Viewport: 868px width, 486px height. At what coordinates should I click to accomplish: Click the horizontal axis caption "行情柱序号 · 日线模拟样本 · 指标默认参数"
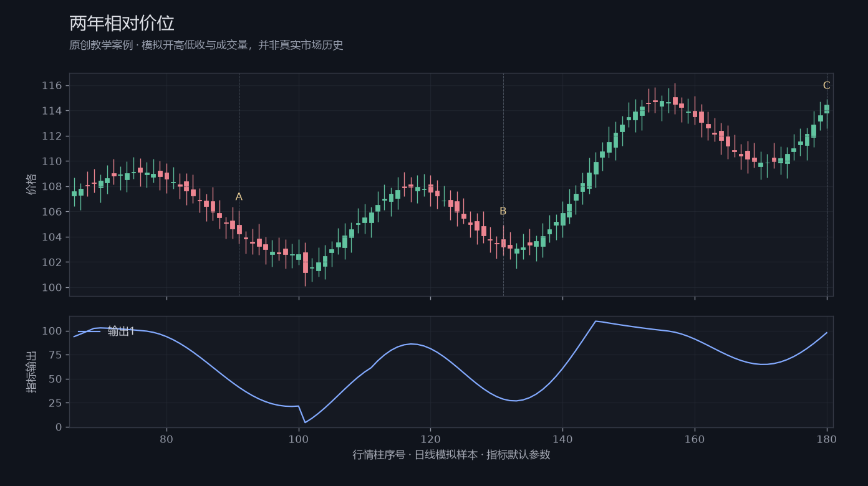pyautogui.click(x=451, y=455)
